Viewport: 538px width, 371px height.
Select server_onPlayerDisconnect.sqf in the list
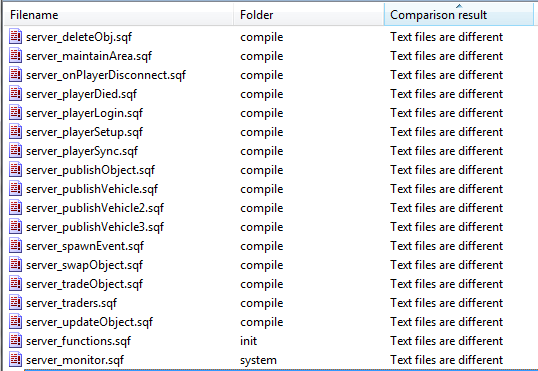pos(106,75)
